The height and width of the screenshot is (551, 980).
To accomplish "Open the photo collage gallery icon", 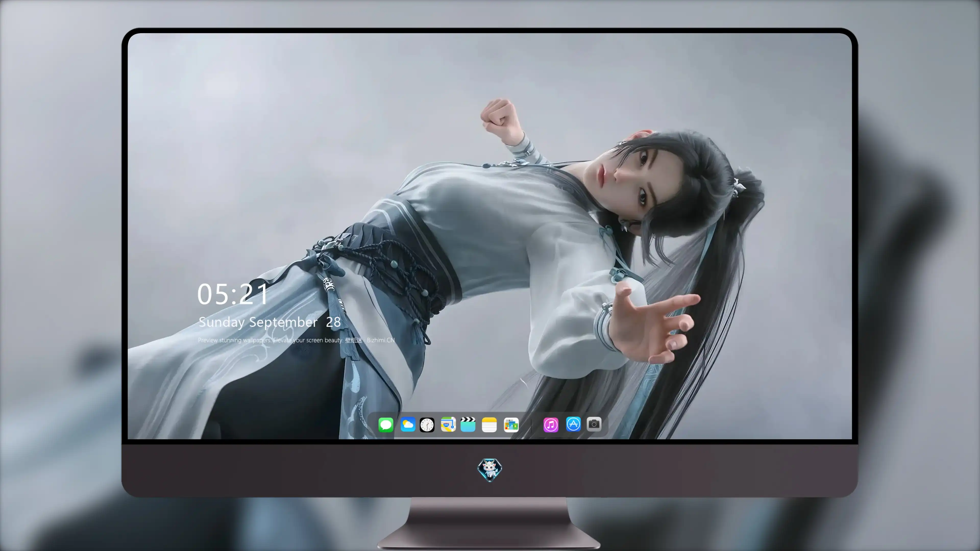I will point(511,425).
